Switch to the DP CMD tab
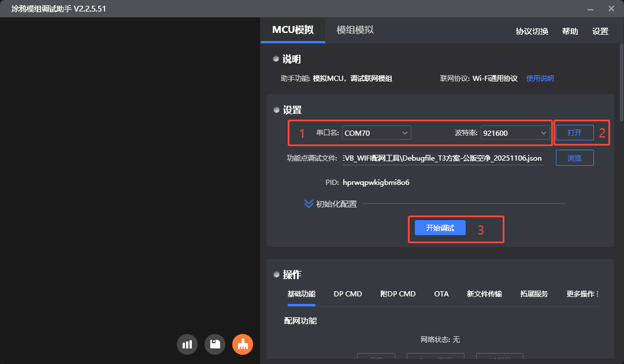 [x=348, y=294]
